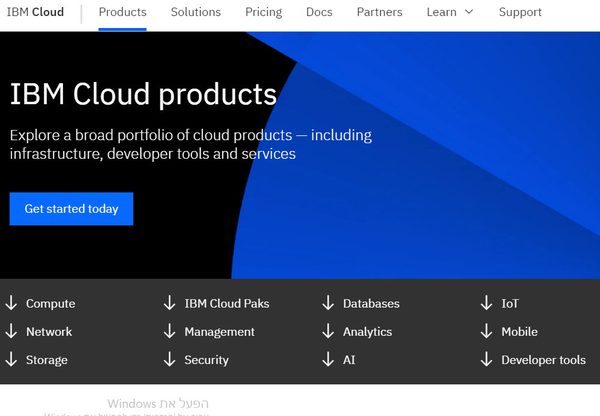The width and height of the screenshot is (600, 416).
Task: Jump to the Network section
Action: (49, 331)
